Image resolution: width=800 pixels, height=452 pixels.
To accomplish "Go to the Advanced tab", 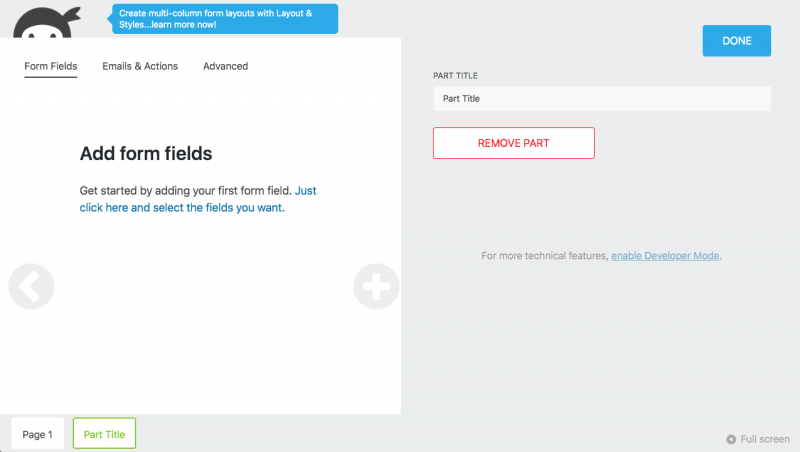I will pos(225,66).
